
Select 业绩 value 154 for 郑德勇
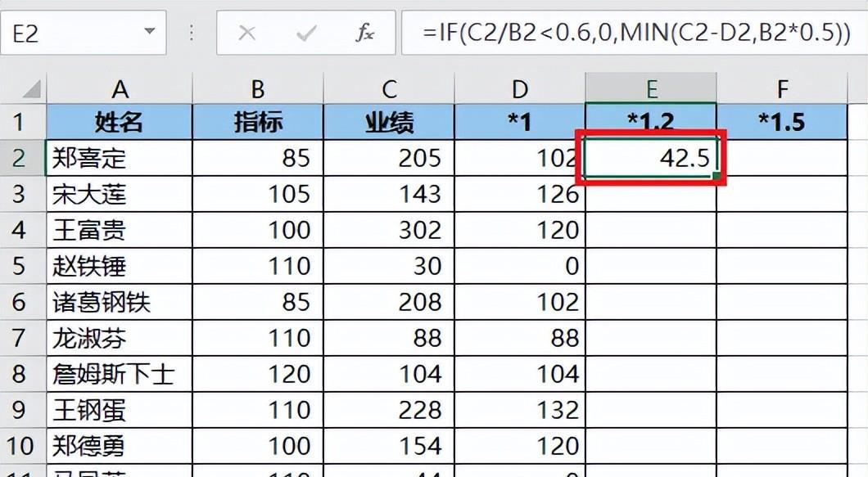389,446
